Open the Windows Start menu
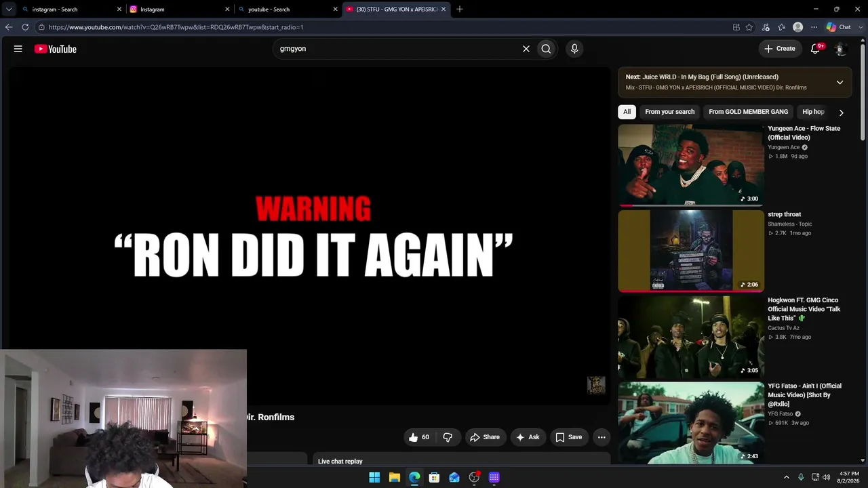Image resolution: width=868 pixels, height=488 pixels. (374, 477)
